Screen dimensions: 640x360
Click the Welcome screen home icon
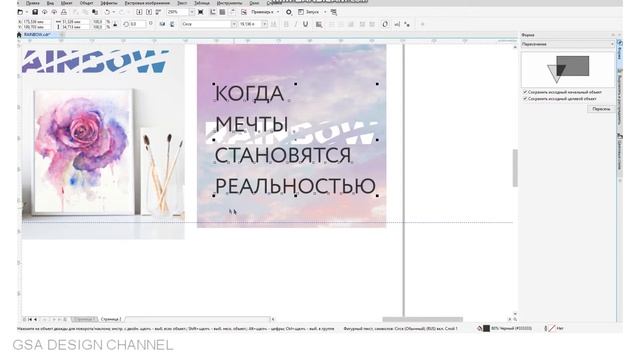click(x=19, y=35)
